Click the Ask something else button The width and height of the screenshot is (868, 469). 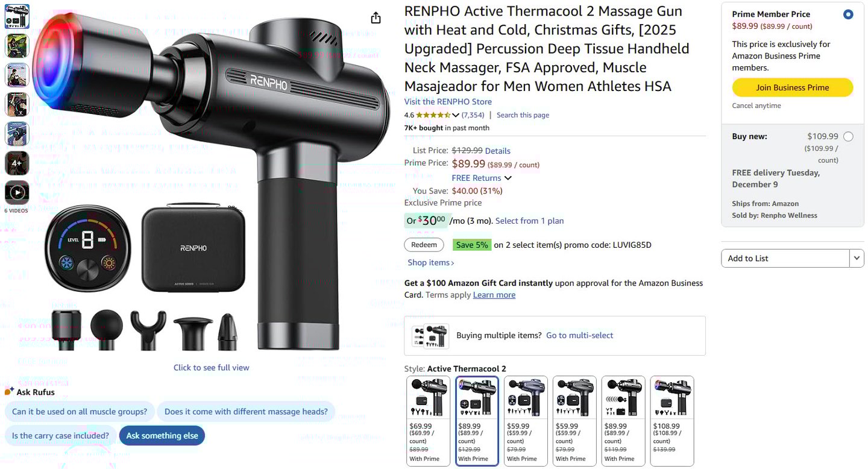(162, 436)
